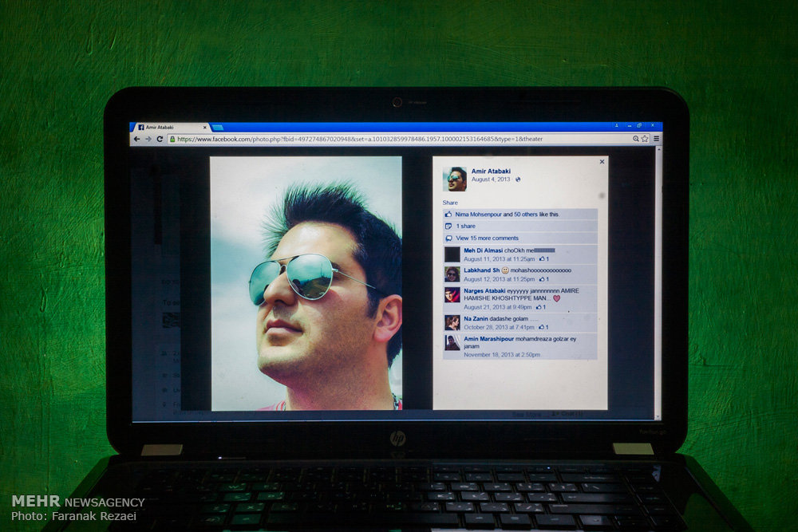Click the page scrollbar down arrow
The image size is (798, 532).
pos(658,416)
